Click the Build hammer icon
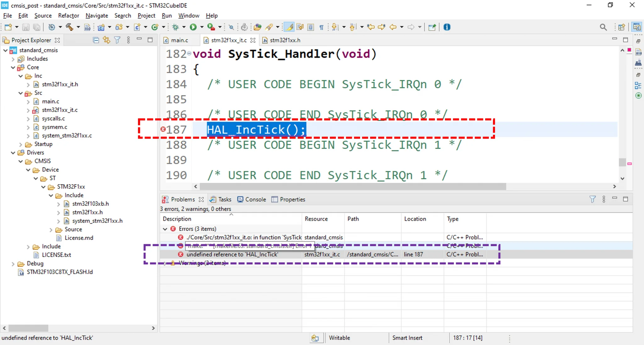This screenshot has height=345, width=644. tap(69, 27)
